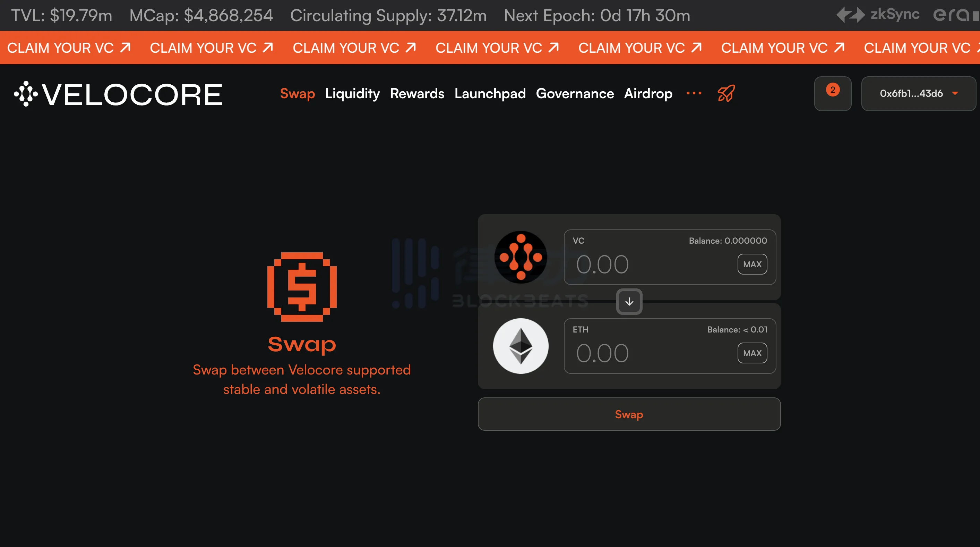
Task: Select the Airdrop tab
Action: 648,94
